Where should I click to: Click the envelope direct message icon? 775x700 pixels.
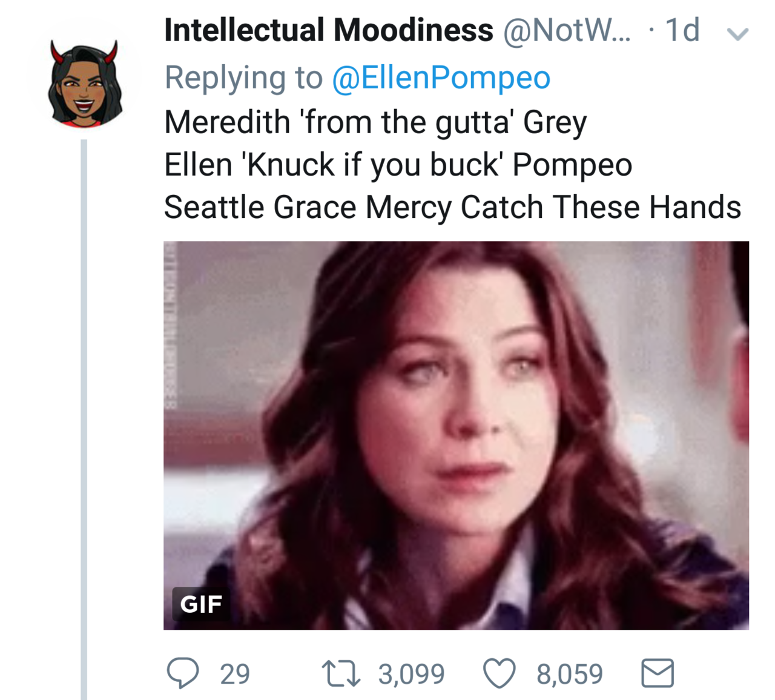click(657, 673)
